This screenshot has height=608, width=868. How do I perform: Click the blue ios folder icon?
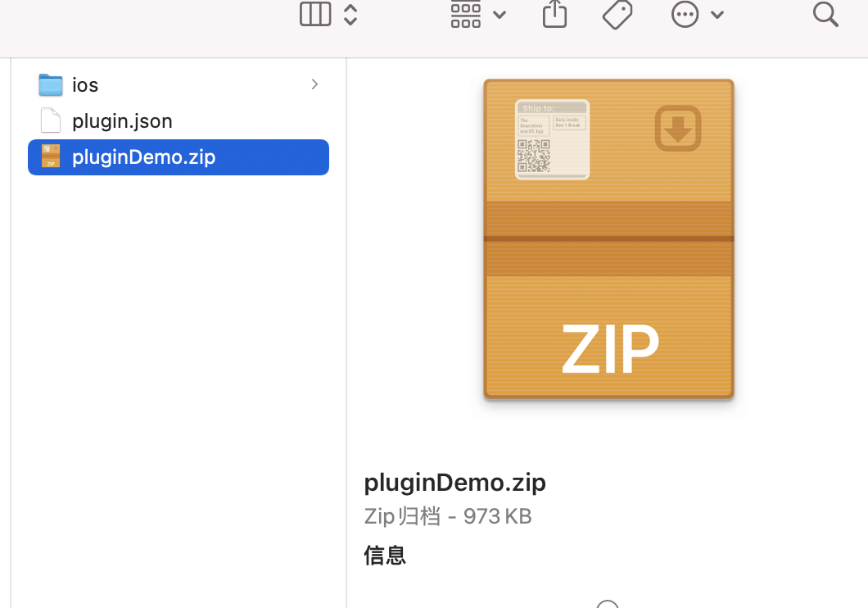click(x=51, y=84)
